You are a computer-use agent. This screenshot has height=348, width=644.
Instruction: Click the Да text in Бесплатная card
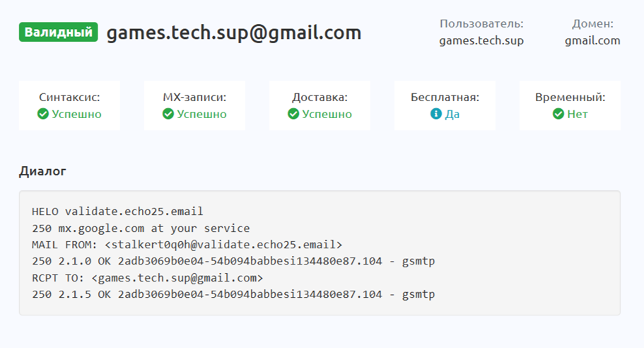pos(452,114)
